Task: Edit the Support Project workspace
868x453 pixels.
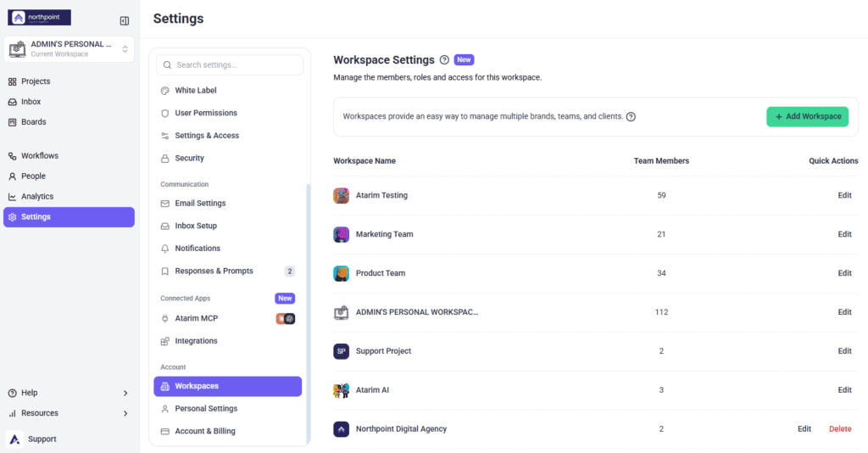Action: (x=845, y=351)
